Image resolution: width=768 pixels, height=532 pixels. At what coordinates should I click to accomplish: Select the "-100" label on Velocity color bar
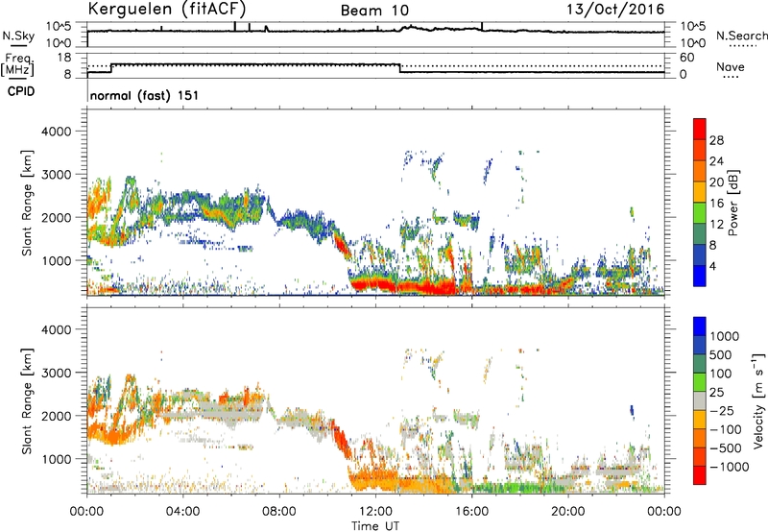click(x=726, y=429)
